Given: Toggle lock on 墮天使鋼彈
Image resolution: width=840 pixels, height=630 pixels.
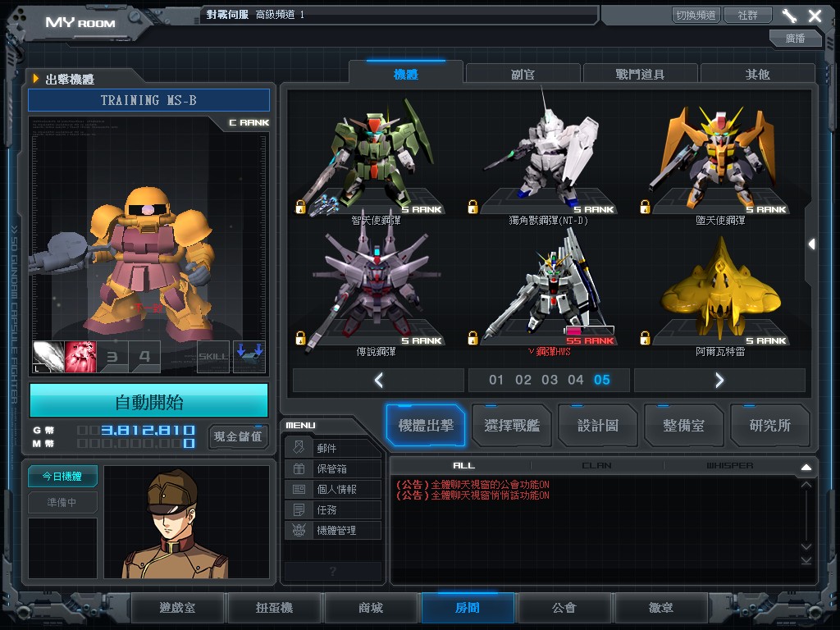Looking at the screenshot, I should (x=645, y=207).
